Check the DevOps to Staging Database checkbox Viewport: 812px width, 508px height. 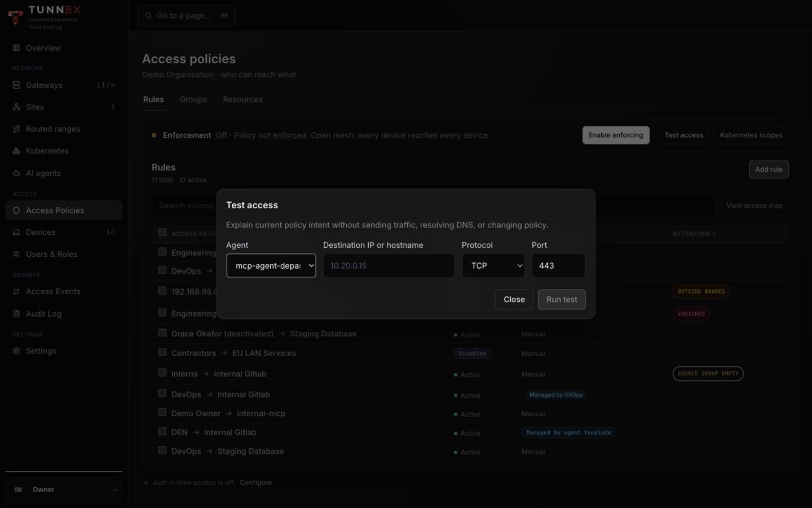pos(162,450)
